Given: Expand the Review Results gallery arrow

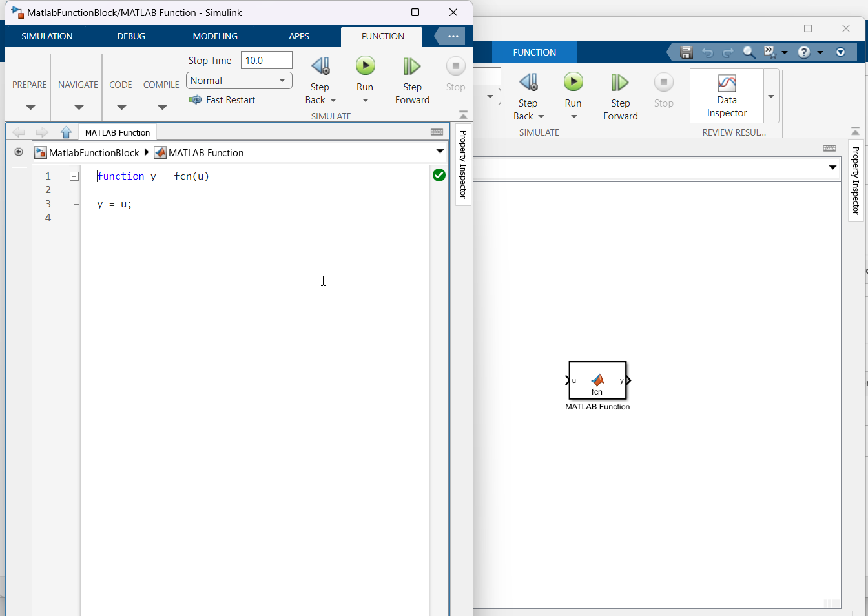Looking at the screenshot, I should click(771, 96).
